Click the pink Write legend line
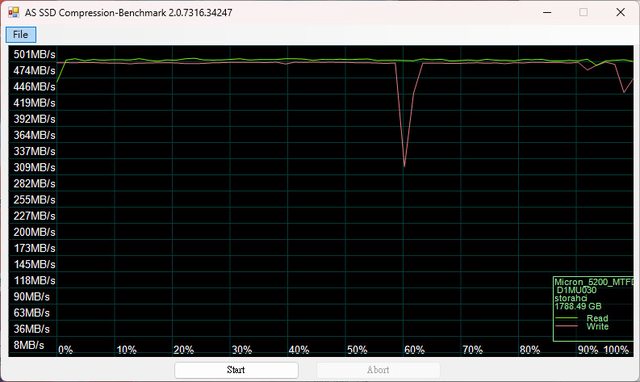 pos(567,326)
